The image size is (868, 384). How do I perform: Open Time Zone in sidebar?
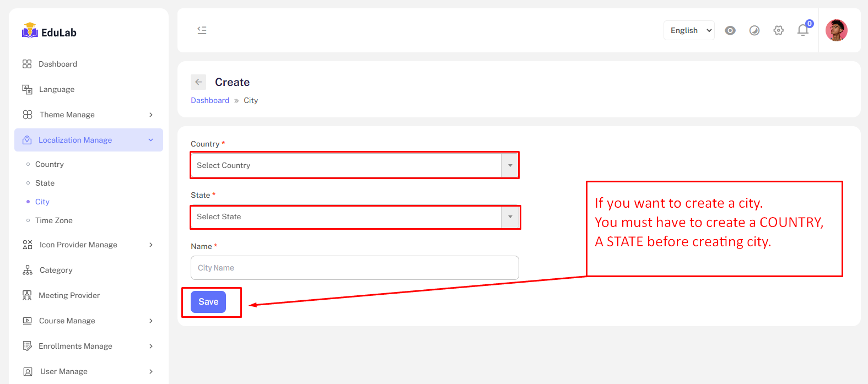54,220
